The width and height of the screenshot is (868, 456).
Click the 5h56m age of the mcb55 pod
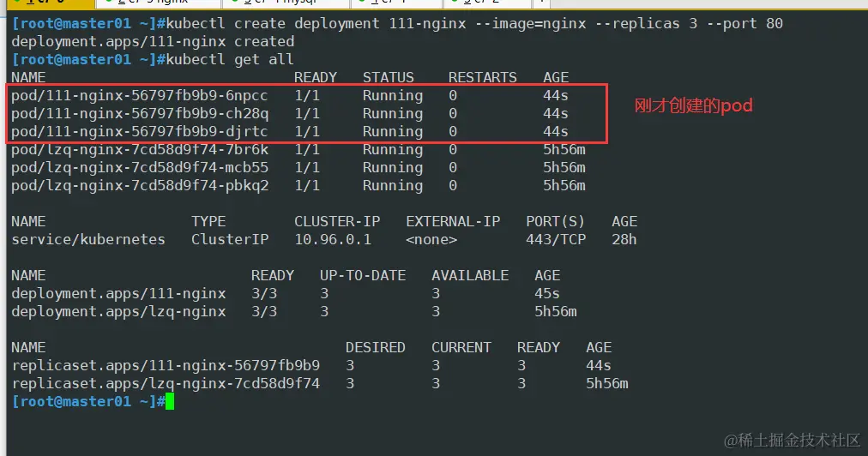pos(564,168)
